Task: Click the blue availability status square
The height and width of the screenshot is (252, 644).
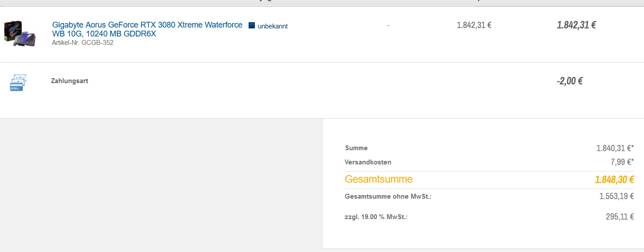Action: pyautogui.click(x=252, y=26)
